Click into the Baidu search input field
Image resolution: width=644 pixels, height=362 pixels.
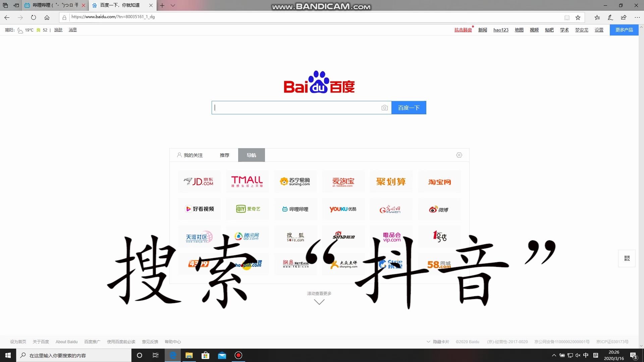295,108
